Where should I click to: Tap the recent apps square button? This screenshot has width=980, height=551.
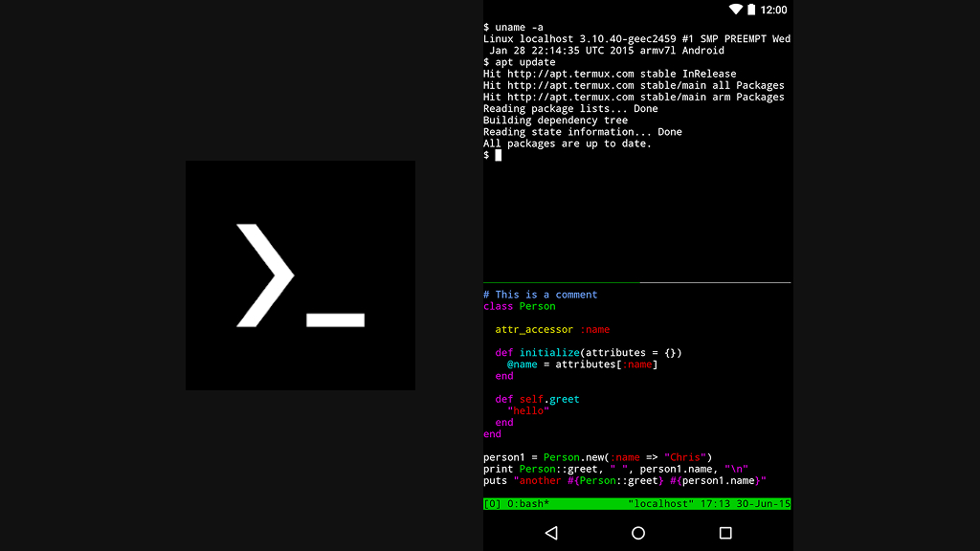point(725,533)
